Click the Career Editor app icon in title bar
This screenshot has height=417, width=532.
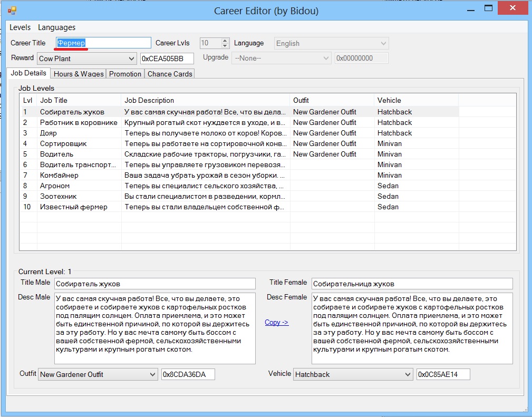(12, 10)
